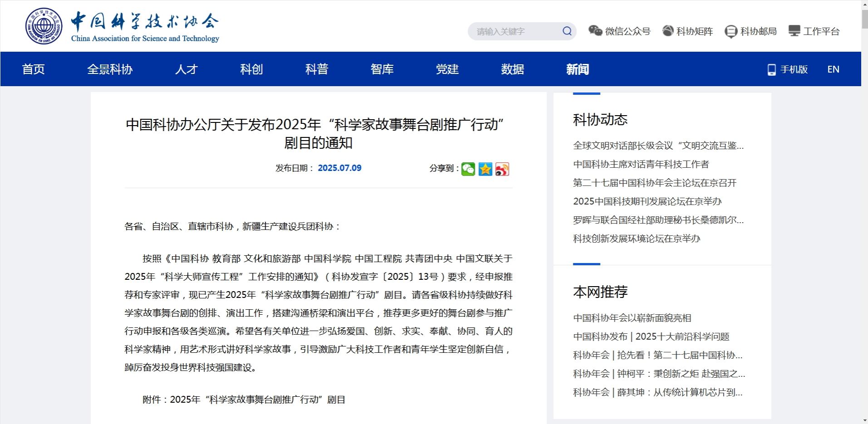
Task: Click the vertical scrollbar thumb
Action: coord(864,19)
